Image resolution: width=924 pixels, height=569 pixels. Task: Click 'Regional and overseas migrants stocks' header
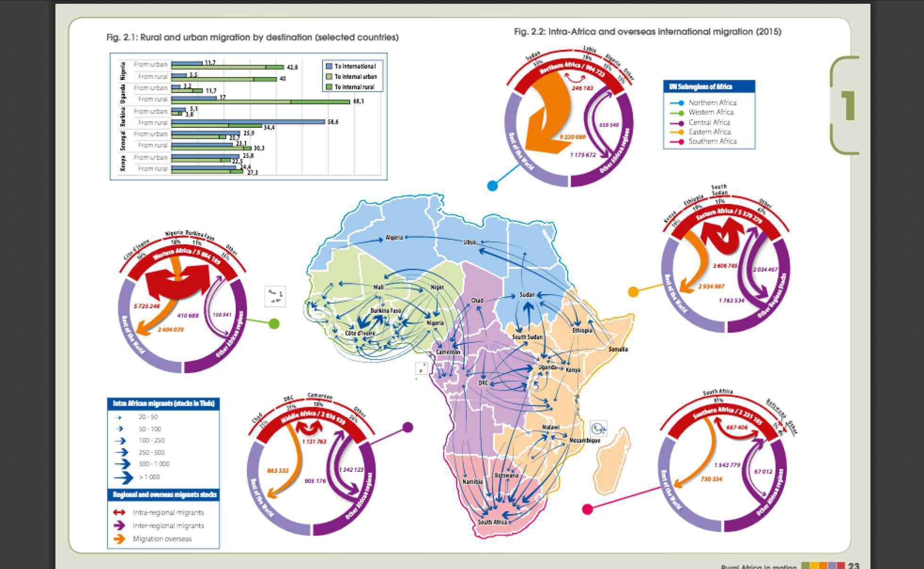pos(164,494)
